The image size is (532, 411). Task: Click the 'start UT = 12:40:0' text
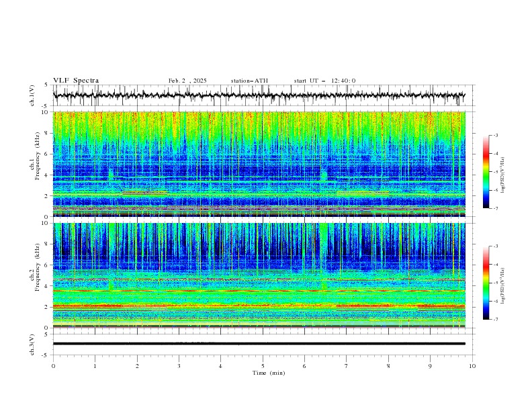coord(324,81)
